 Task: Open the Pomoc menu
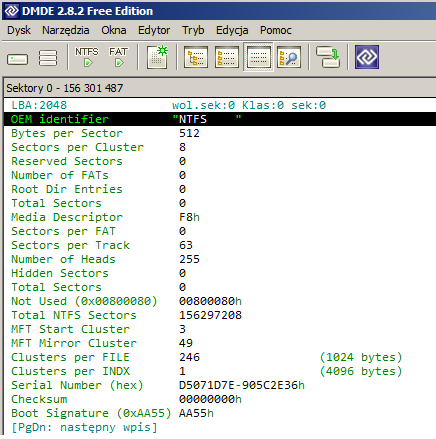pos(276,30)
